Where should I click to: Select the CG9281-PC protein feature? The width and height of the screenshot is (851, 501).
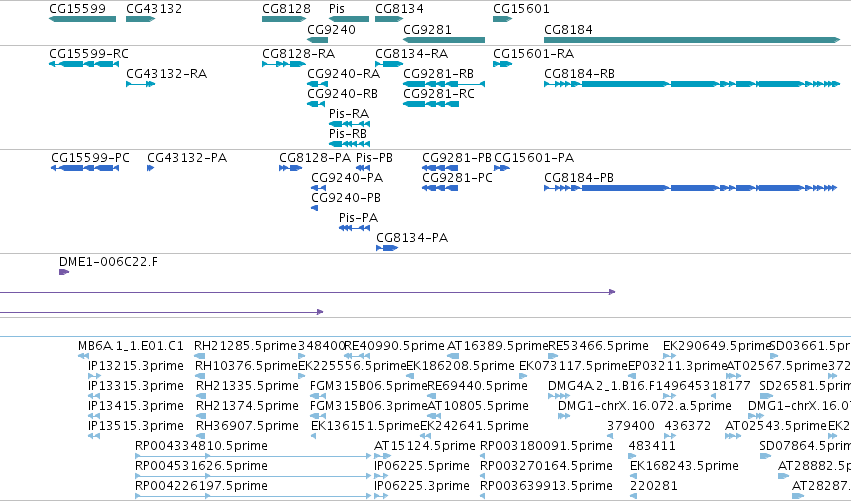click(x=440, y=188)
